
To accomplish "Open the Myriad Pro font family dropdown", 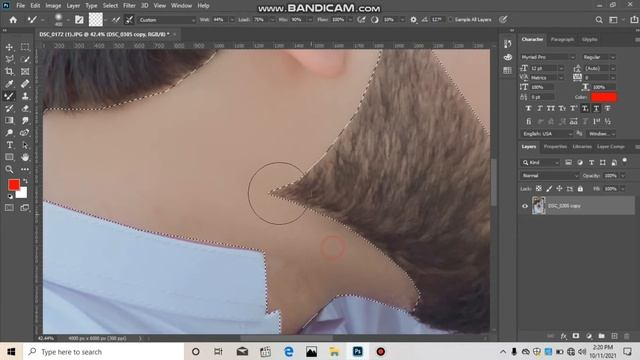I will (547, 57).
